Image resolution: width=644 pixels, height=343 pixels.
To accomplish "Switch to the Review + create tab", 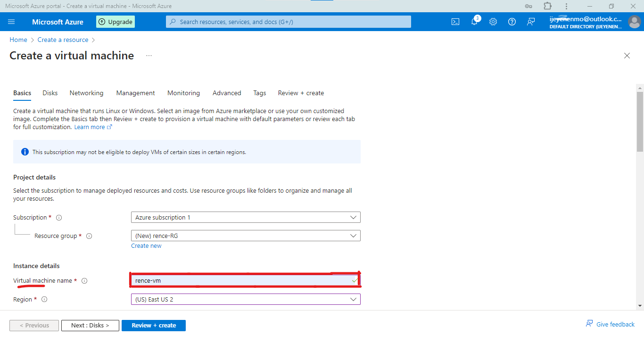I will (301, 93).
